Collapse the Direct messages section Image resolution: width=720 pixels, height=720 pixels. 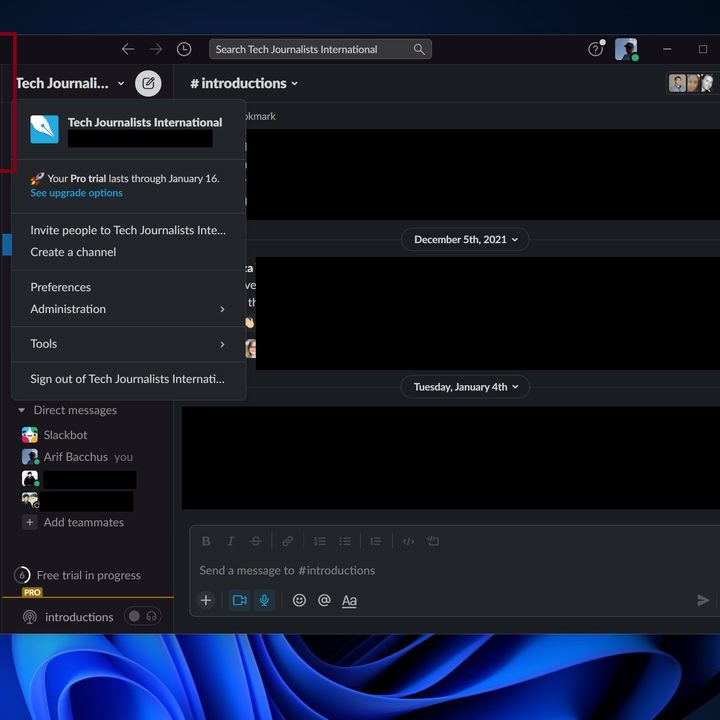(x=22, y=410)
